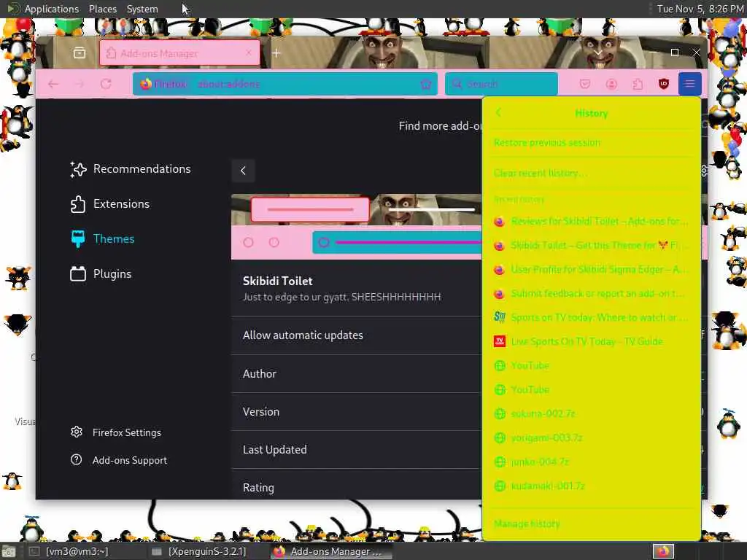Viewport: 747px width, 560px height.
Task: Go back from History panel
Action: pyautogui.click(x=499, y=113)
